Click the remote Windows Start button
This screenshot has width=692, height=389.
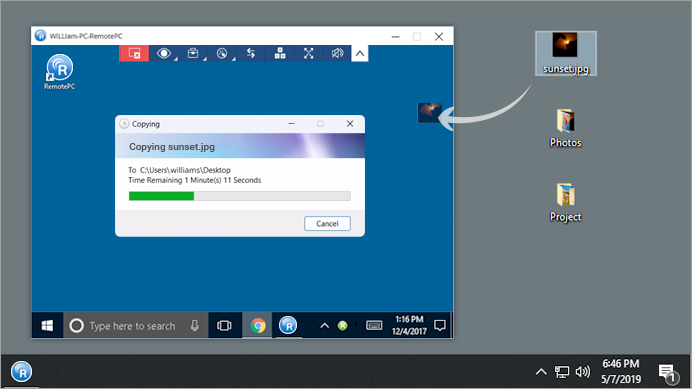coord(47,326)
